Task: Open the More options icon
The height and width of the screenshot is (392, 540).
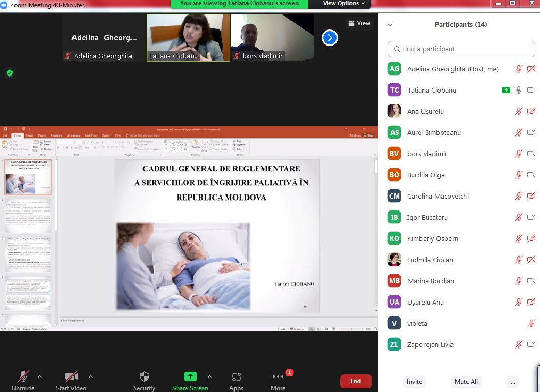Action: [x=278, y=376]
